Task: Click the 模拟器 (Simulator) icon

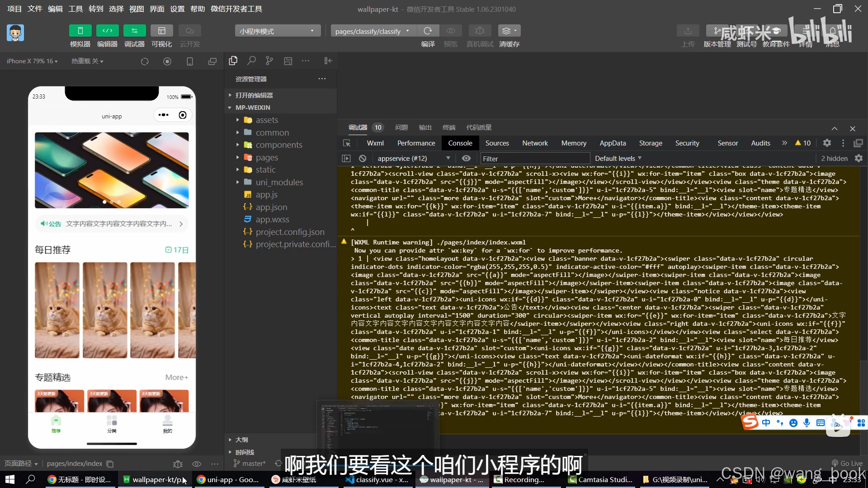Action: (80, 30)
